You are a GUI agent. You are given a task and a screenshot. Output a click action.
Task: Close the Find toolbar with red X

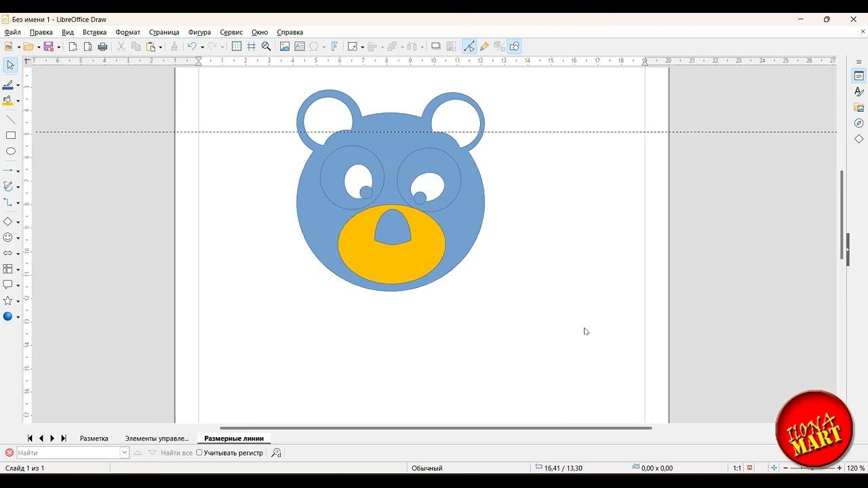click(x=9, y=453)
